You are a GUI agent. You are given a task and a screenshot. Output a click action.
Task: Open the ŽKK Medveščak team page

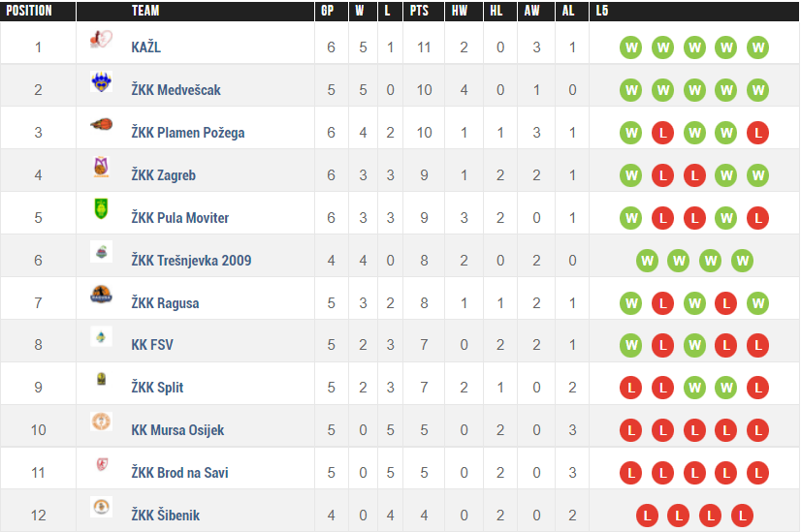(176, 90)
